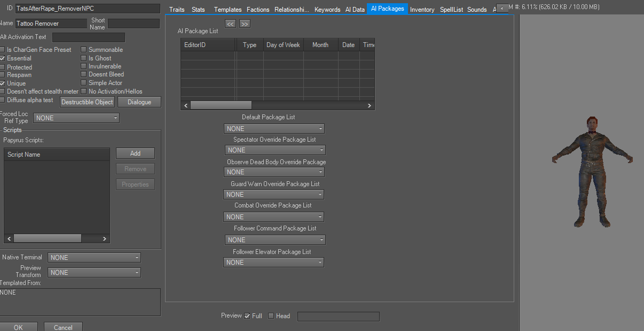Click the scripts list horizontal scrollbar thumb
The image size is (644, 331).
click(48, 238)
